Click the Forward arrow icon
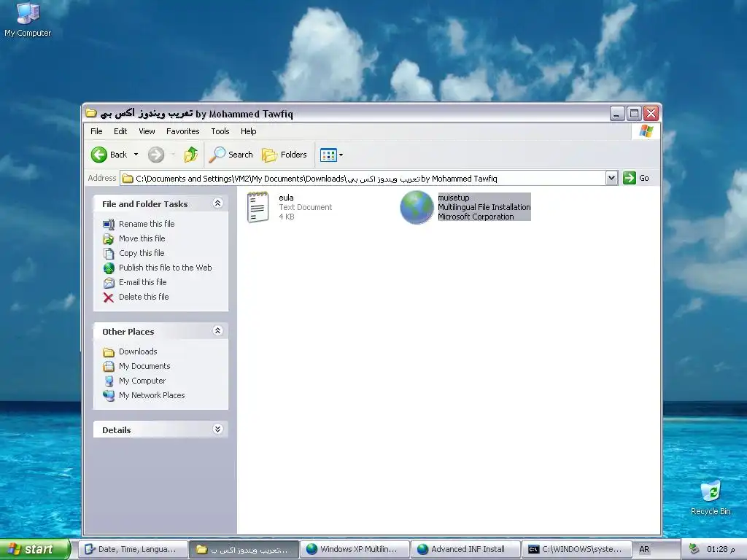 156,155
